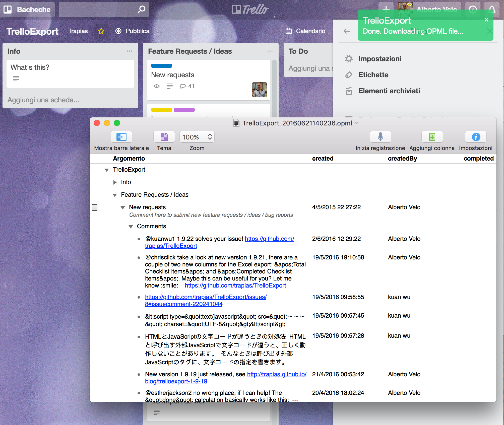504x425 pixels.
Task: Click the Mostra barra laterale sidebar icon
Action: tap(121, 137)
